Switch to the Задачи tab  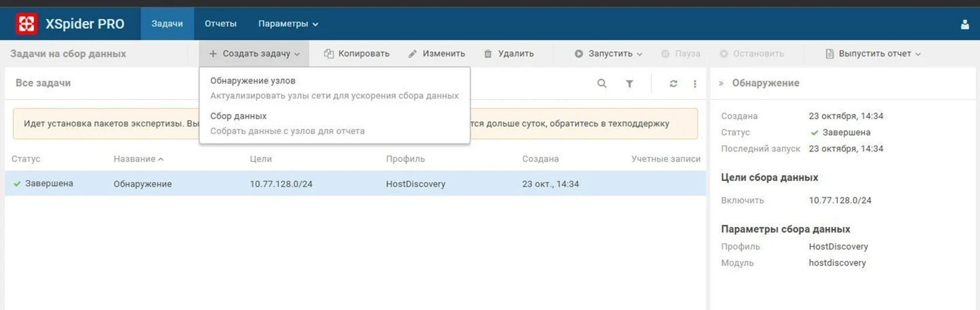pyautogui.click(x=167, y=24)
